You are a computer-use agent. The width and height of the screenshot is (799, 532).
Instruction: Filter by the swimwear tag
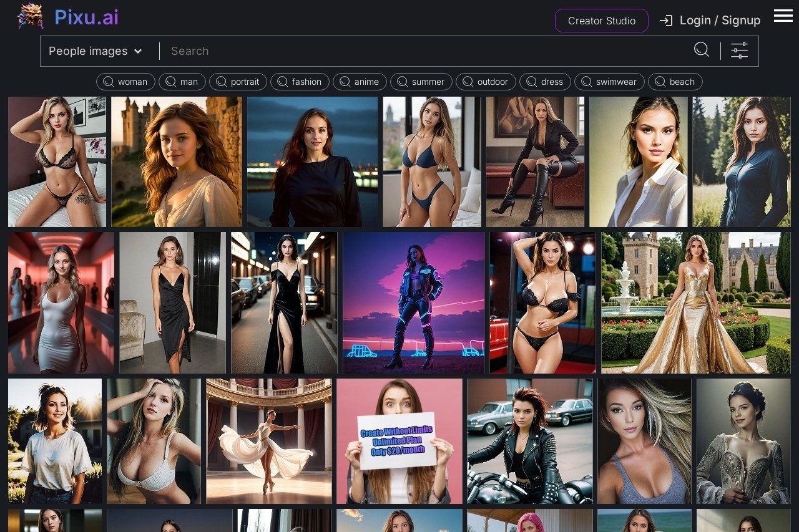tap(609, 82)
